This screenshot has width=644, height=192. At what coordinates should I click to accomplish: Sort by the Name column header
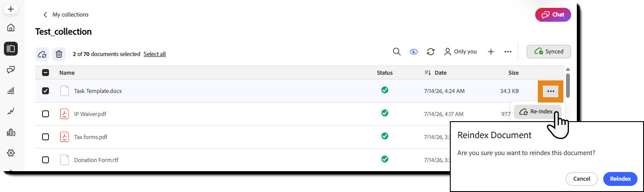(67, 73)
